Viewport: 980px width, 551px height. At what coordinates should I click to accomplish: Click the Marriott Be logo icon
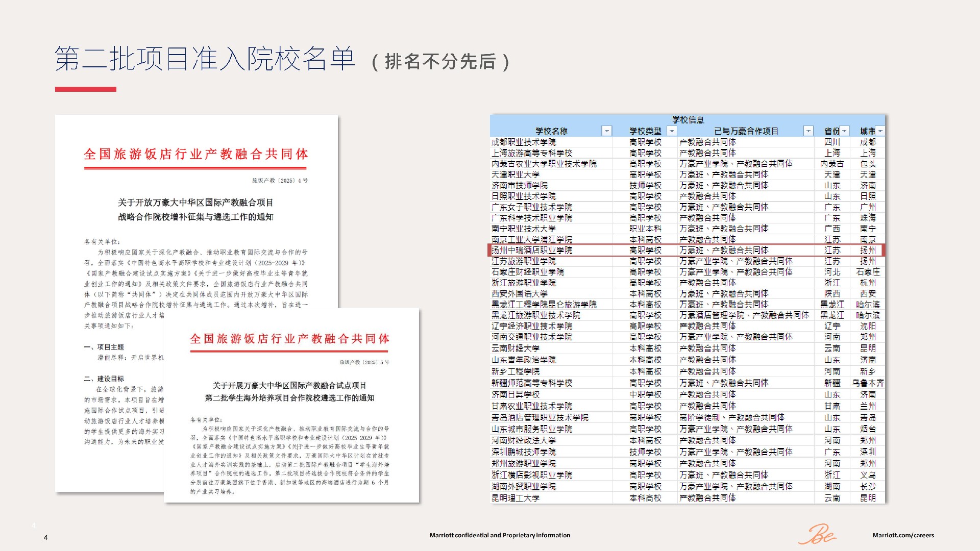pos(817,534)
